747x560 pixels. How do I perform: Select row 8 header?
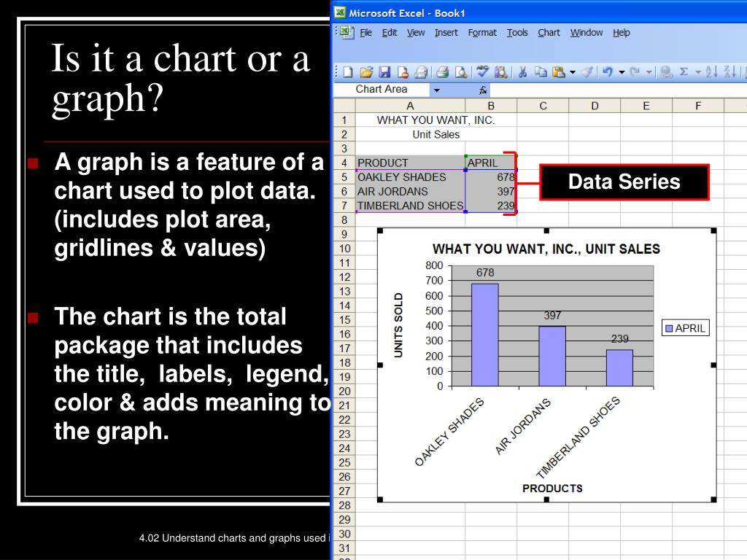344,220
